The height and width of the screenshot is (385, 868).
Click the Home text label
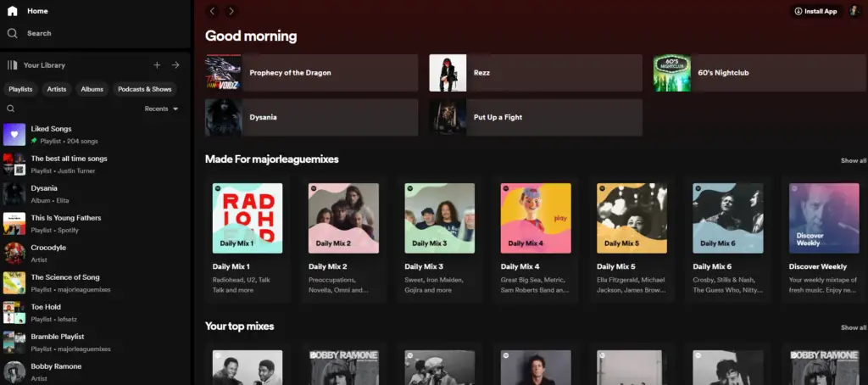tap(37, 11)
